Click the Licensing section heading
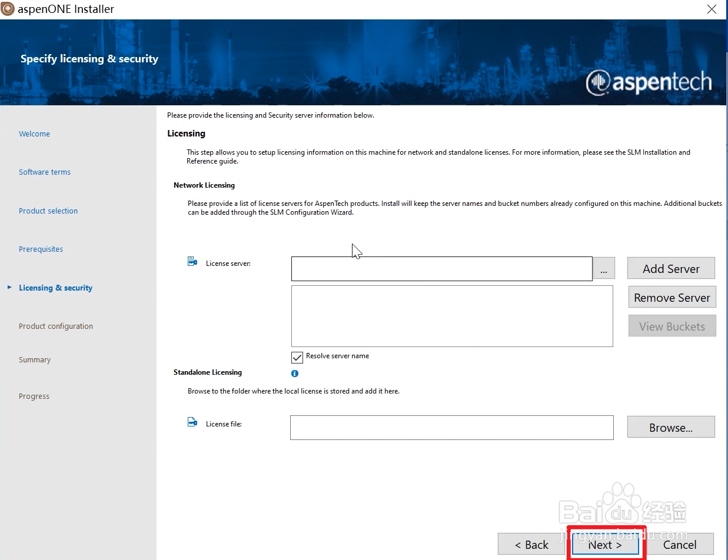 [x=186, y=134]
